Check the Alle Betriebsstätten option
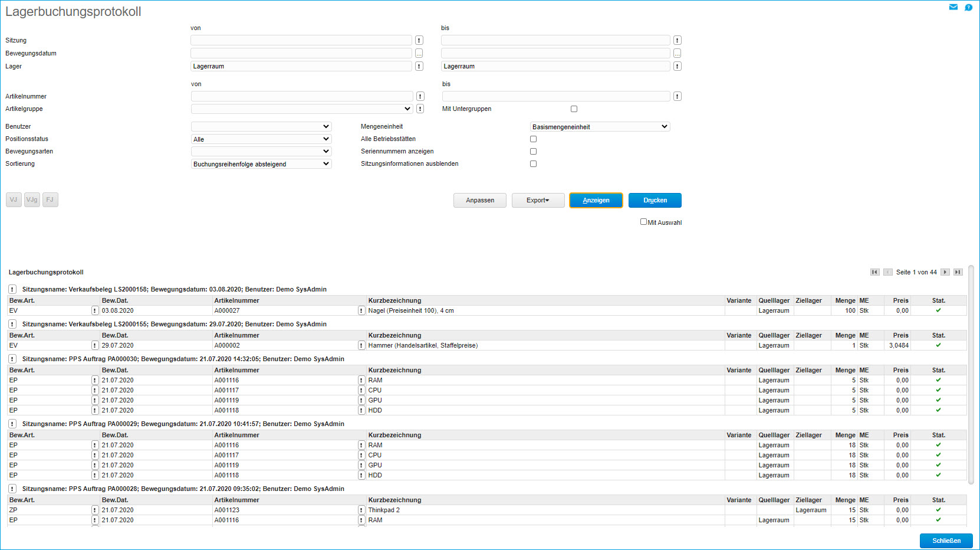Image resolution: width=980 pixels, height=550 pixels. [x=533, y=139]
